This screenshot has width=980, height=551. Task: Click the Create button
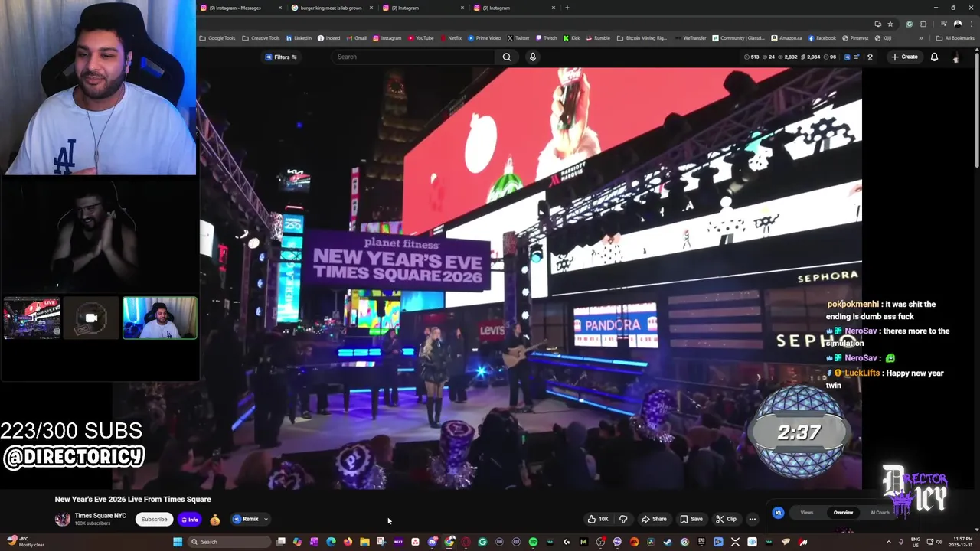click(903, 57)
